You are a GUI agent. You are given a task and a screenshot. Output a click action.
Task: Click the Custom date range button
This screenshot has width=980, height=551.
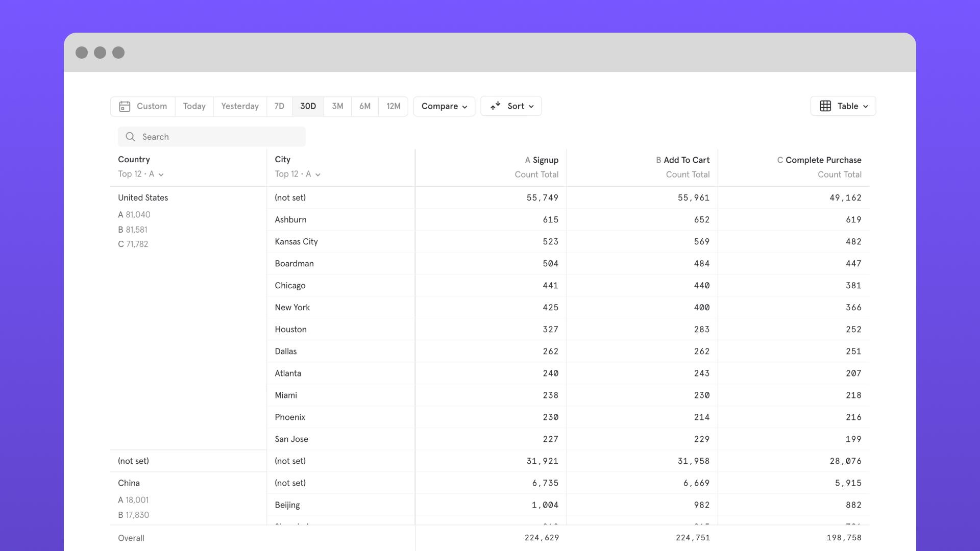click(x=151, y=106)
